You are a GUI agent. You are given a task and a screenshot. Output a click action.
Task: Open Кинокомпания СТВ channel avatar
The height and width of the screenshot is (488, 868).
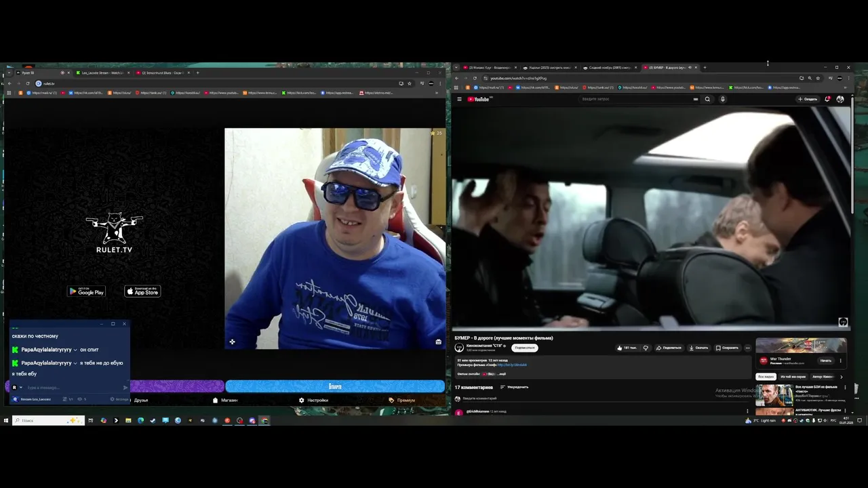(459, 348)
